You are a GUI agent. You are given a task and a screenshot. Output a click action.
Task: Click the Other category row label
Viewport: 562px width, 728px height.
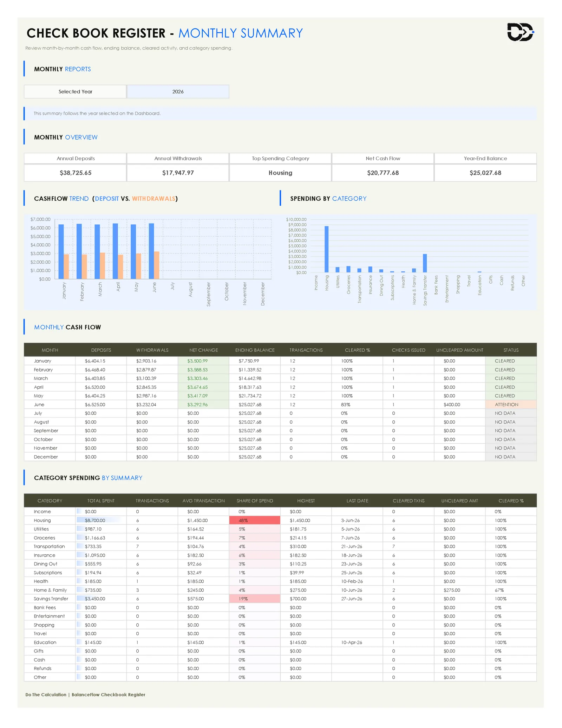(x=50, y=677)
